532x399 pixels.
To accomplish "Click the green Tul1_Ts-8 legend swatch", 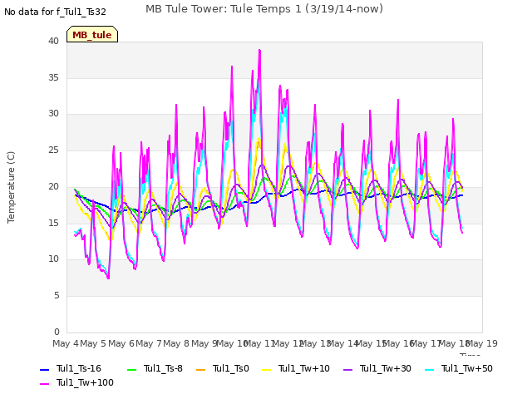I will (131, 369).
